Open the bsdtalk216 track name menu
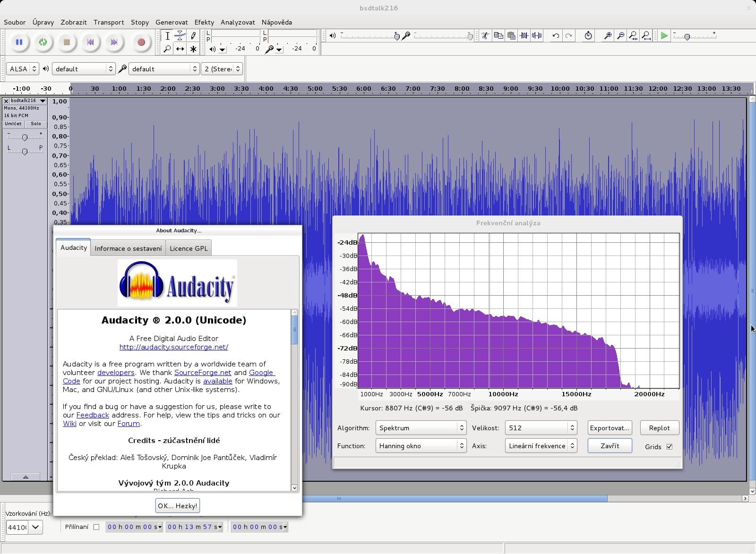This screenshot has height=554, width=756. (28, 101)
